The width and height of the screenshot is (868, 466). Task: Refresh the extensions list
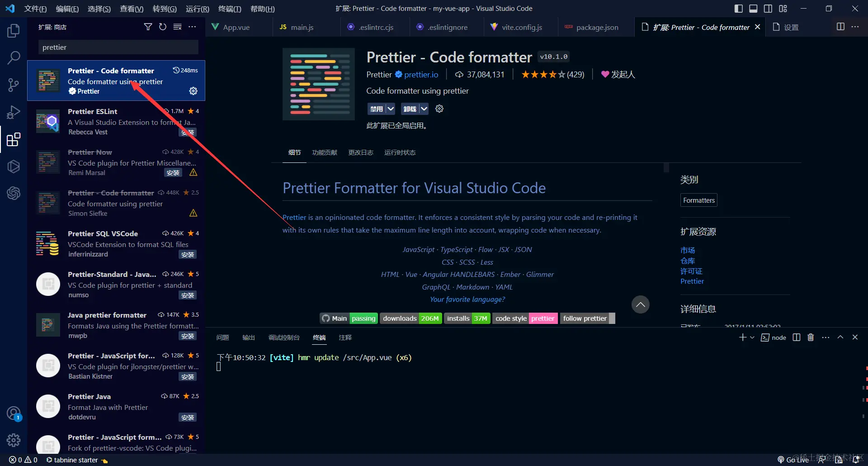tap(163, 27)
